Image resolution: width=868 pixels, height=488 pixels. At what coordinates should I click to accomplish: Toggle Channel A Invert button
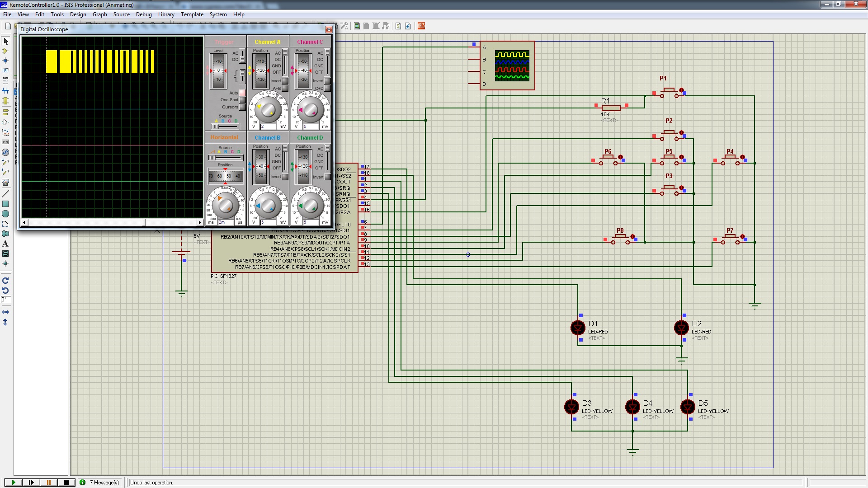285,81
